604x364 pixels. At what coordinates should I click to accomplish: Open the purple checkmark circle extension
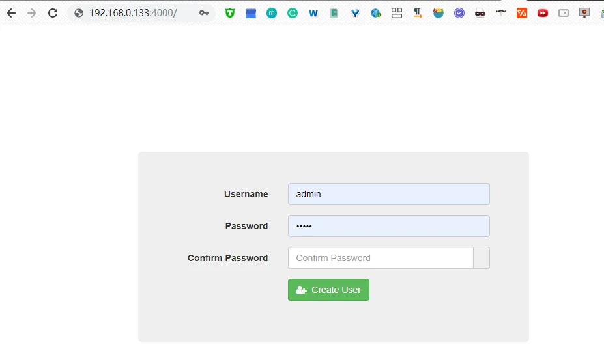pyautogui.click(x=459, y=13)
